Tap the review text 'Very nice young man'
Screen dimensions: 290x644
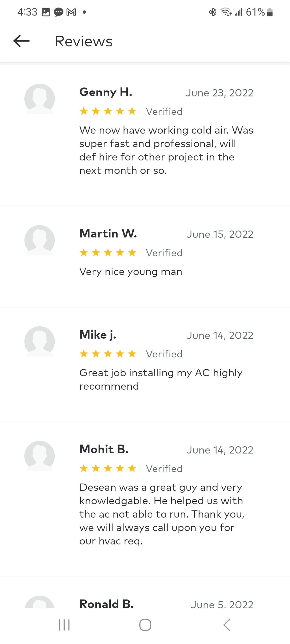[131, 272]
